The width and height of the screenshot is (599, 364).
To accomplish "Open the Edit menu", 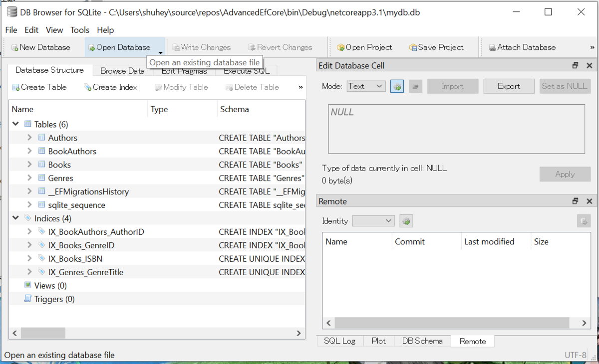I will tap(31, 30).
